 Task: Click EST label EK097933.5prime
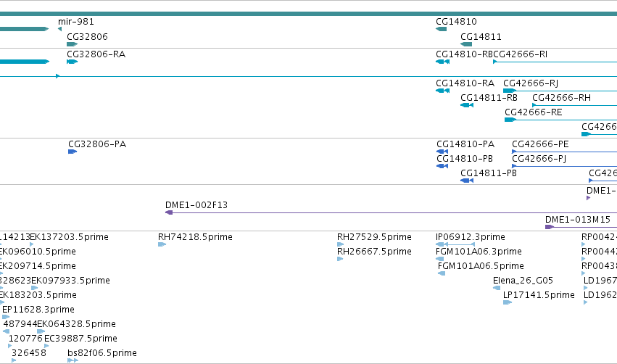point(70,281)
